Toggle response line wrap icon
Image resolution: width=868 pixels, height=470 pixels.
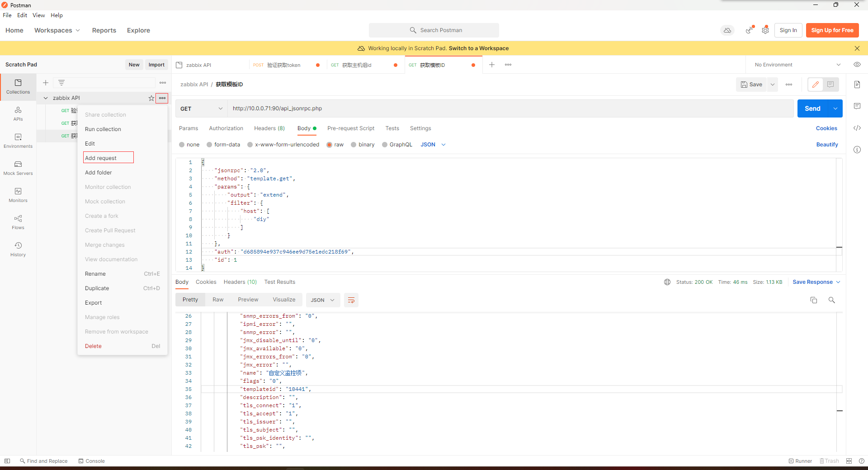[x=351, y=300]
